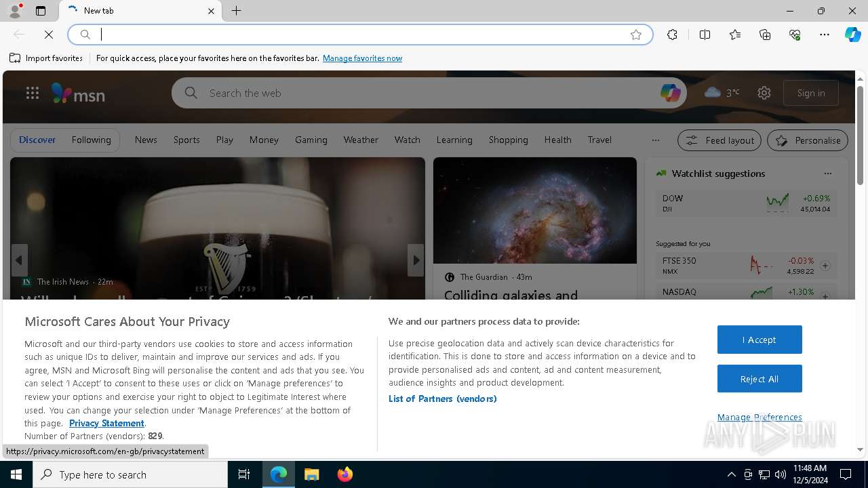Open the Watch category
Viewport: 868px width, 488px height.
pyautogui.click(x=408, y=140)
